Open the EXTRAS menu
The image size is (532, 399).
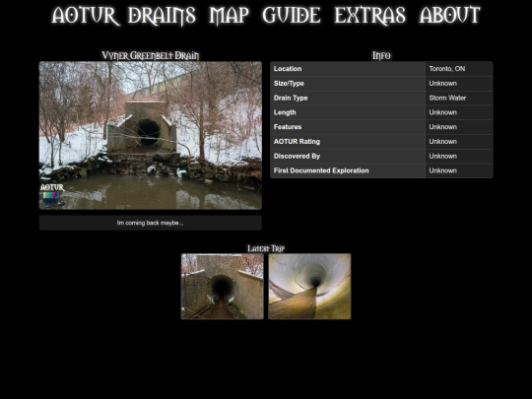(369, 16)
